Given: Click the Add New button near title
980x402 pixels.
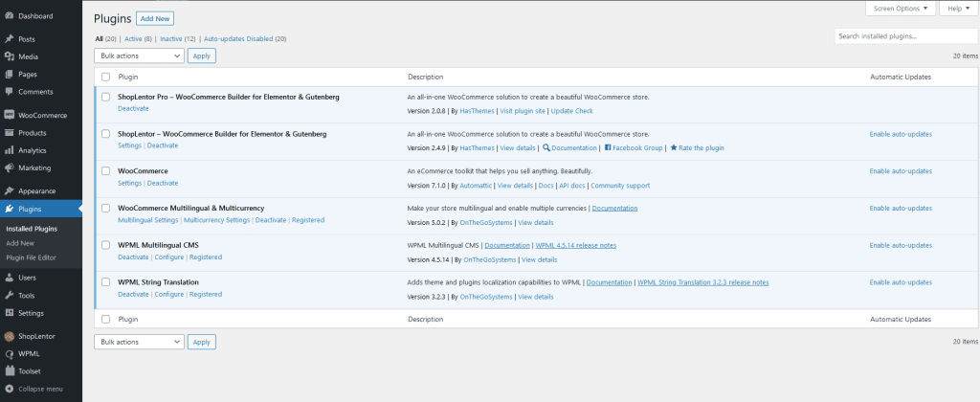Looking at the screenshot, I should click(155, 19).
